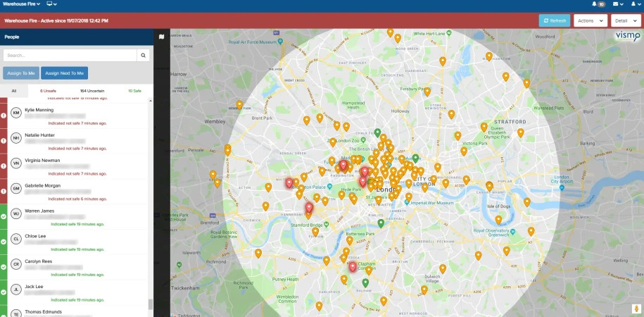Select Carolyn Rees's CR avatar
The width and height of the screenshot is (644, 317).
pos(16,264)
